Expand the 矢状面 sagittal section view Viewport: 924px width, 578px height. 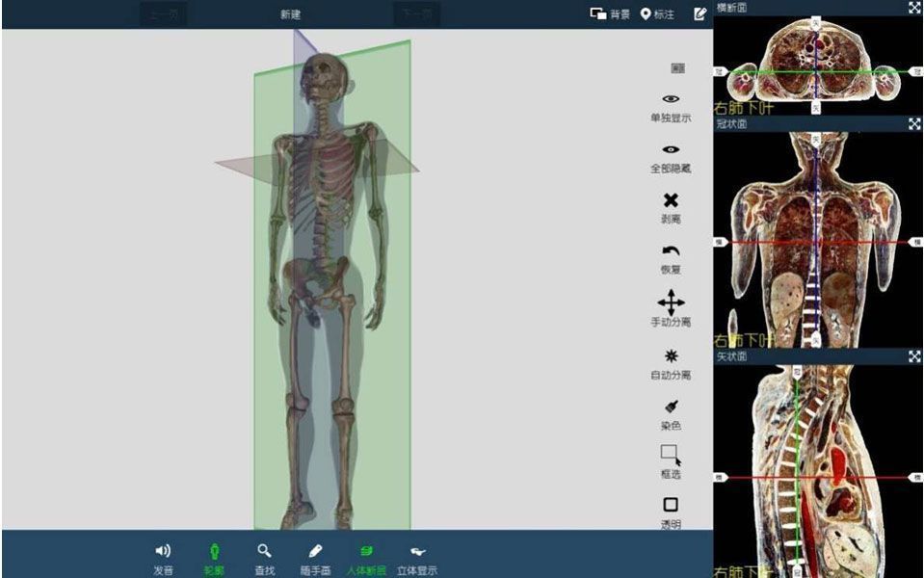[913, 356]
